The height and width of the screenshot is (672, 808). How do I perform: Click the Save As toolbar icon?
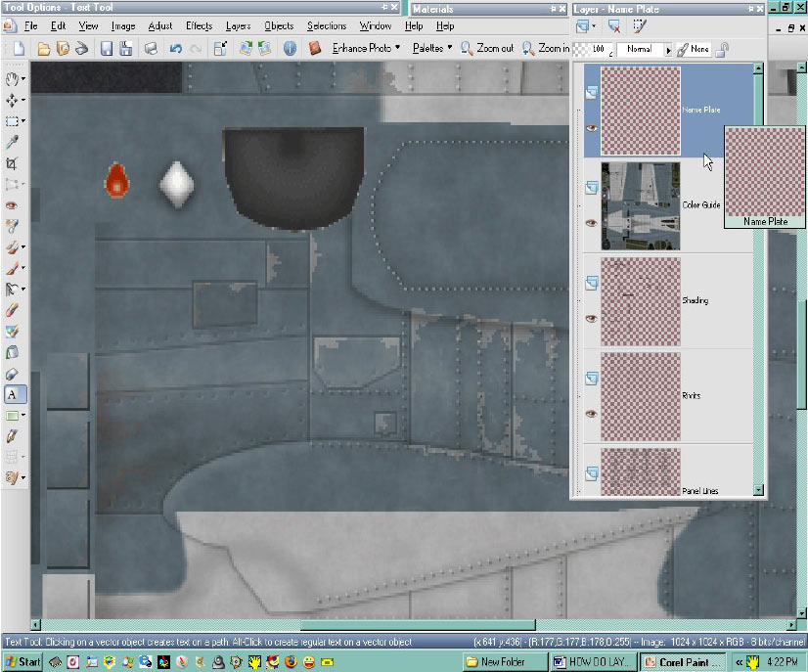[x=125, y=49]
